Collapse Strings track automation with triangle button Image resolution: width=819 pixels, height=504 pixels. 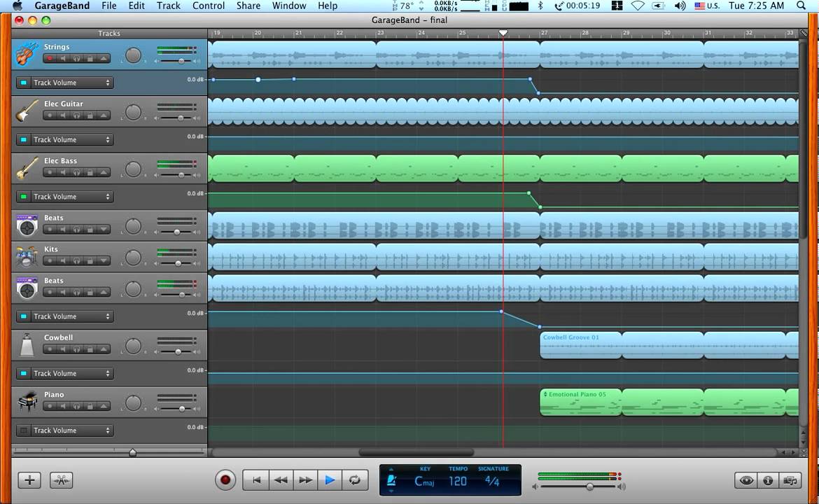coord(104,59)
